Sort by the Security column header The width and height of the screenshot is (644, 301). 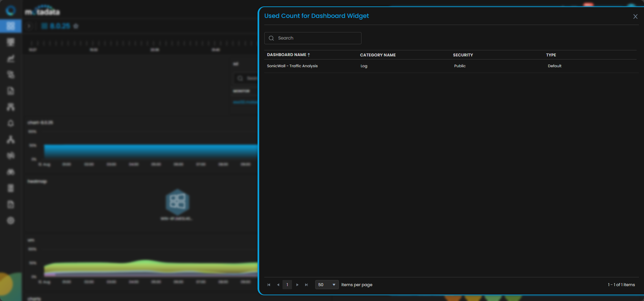(x=463, y=55)
